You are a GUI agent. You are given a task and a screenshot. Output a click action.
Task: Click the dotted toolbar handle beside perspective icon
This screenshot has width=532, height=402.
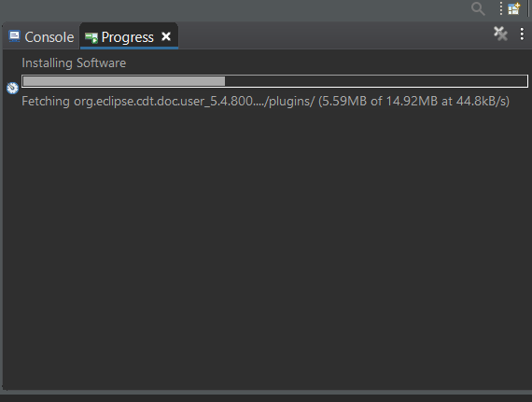point(501,8)
